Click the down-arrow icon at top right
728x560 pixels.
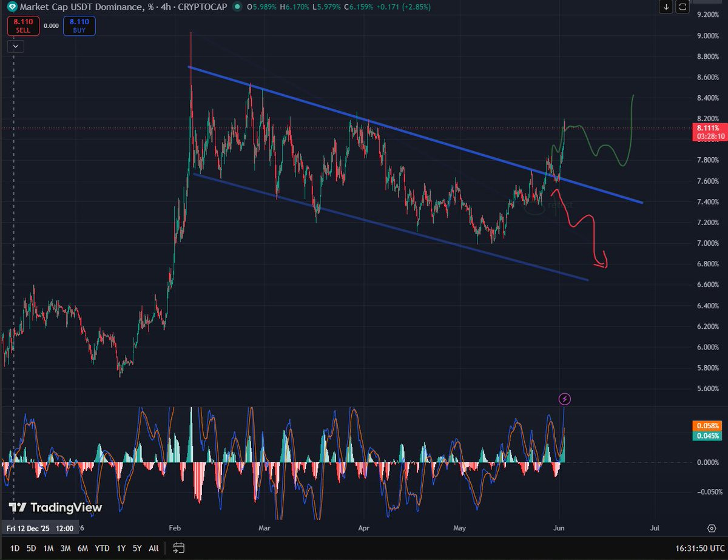[x=666, y=7]
